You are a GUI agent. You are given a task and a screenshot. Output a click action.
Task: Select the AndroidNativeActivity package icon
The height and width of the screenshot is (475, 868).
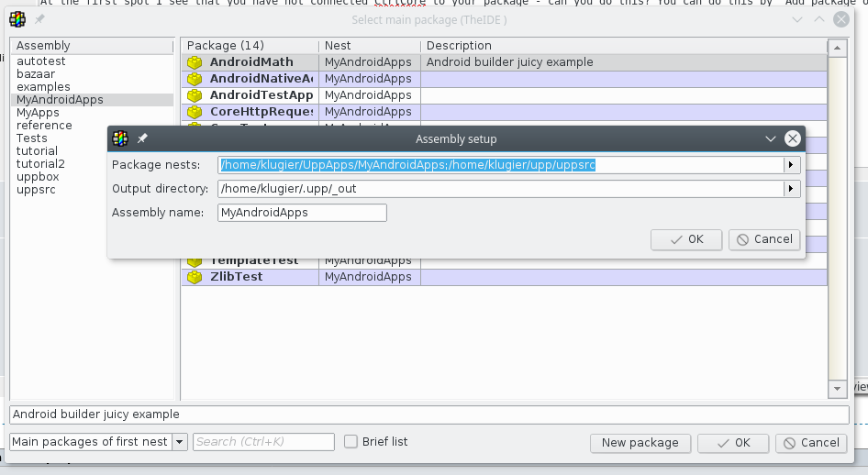(195, 79)
